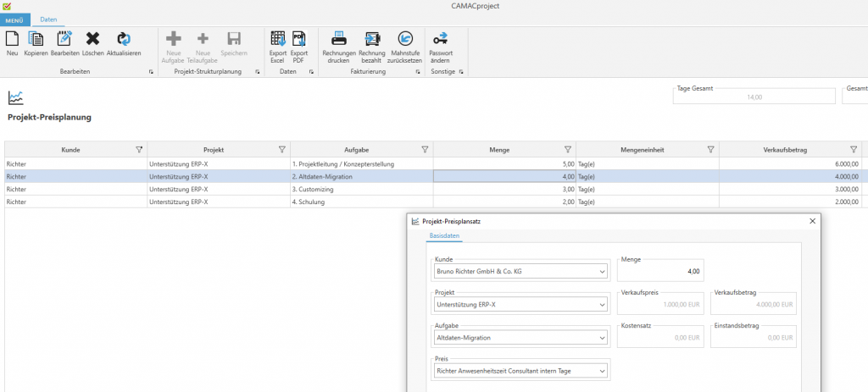Click chart icon in Projekt-Preisplansatz dialog title
The image size is (868, 392).
click(x=415, y=221)
